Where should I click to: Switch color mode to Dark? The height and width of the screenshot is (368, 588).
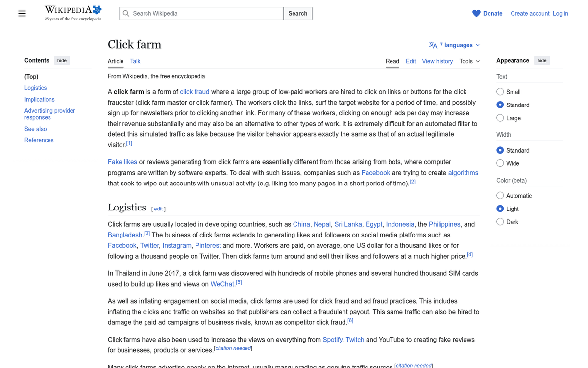pyautogui.click(x=500, y=222)
